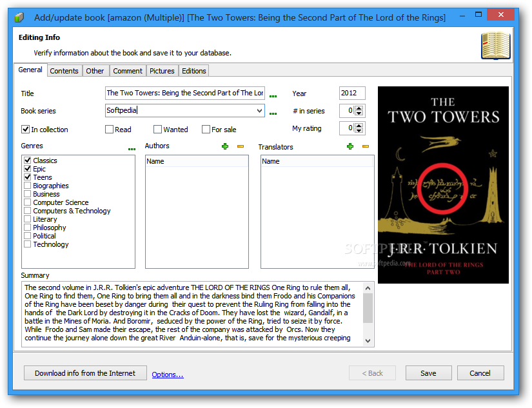Click the app books icon in title bar

(19, 17)
